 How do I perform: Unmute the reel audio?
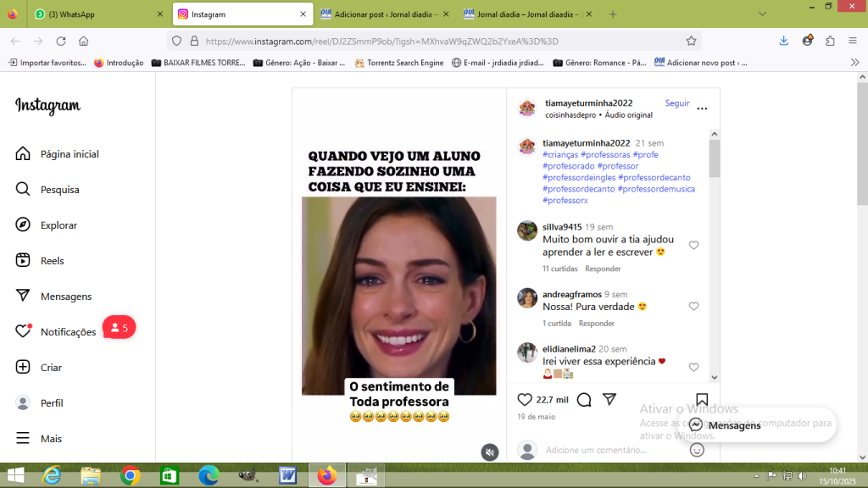(490, 452)
